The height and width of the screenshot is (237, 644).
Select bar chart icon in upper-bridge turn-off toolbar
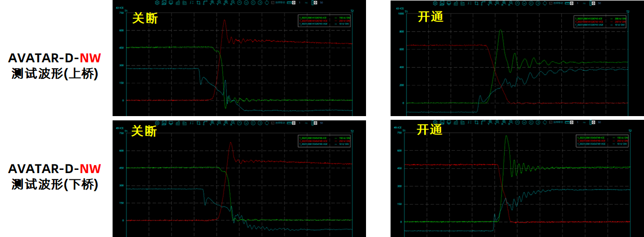(178, 3)
